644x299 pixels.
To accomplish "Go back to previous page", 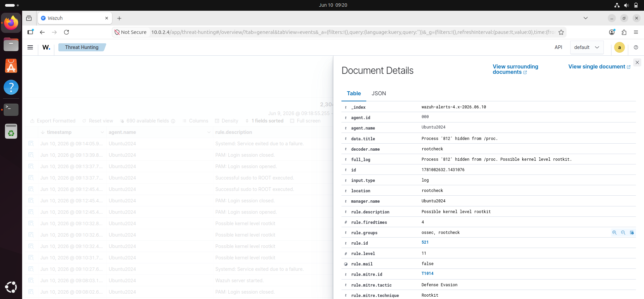I will 42,32.
